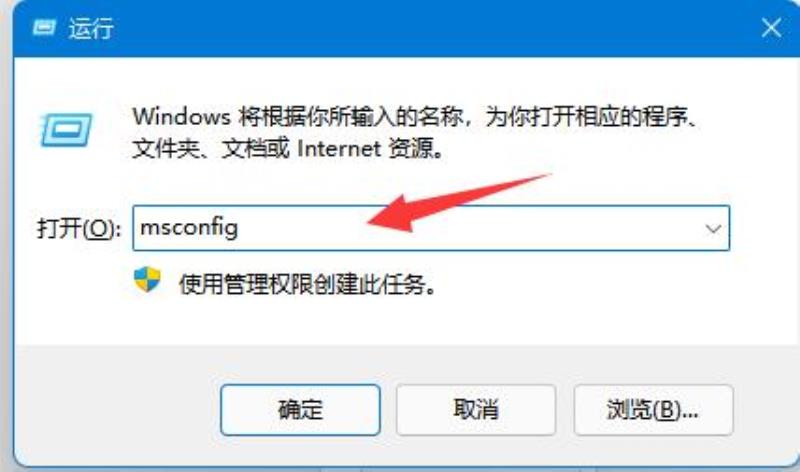The image size is (800, 472).
Task: Click the 运行 title text
Action: coord(91,28)
